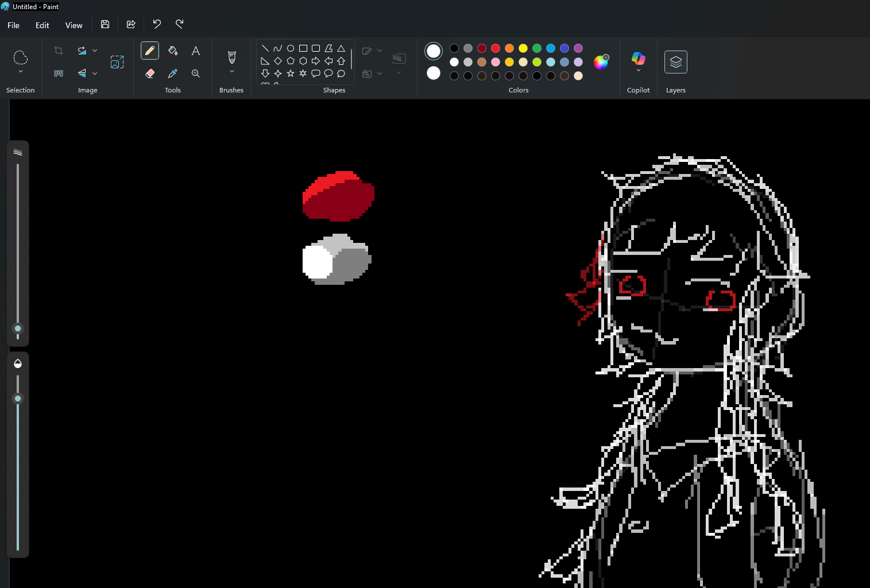Click the Share icon

pos(131,24)
